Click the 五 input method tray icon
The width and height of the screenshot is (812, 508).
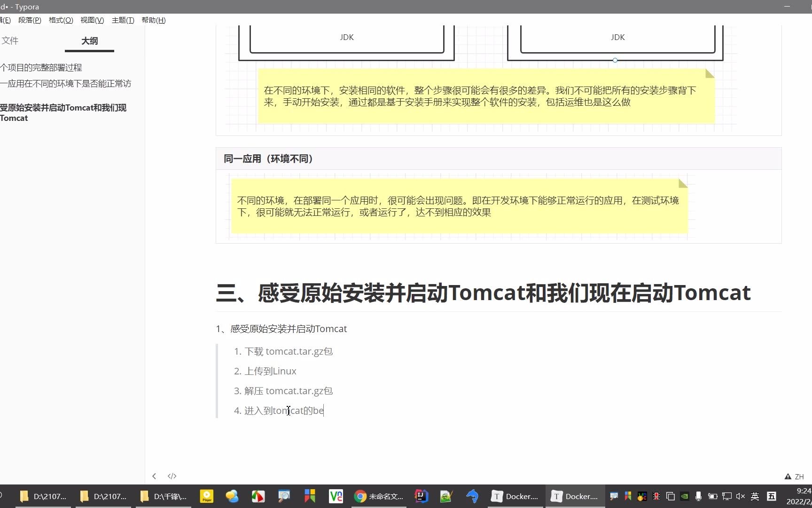[771, 496]
